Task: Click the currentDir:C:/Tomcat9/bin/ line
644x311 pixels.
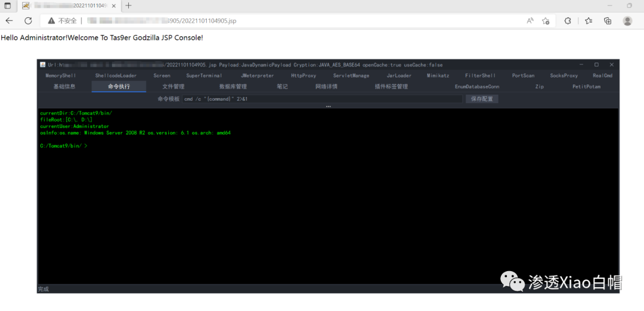Action: [x=76, y=113]
